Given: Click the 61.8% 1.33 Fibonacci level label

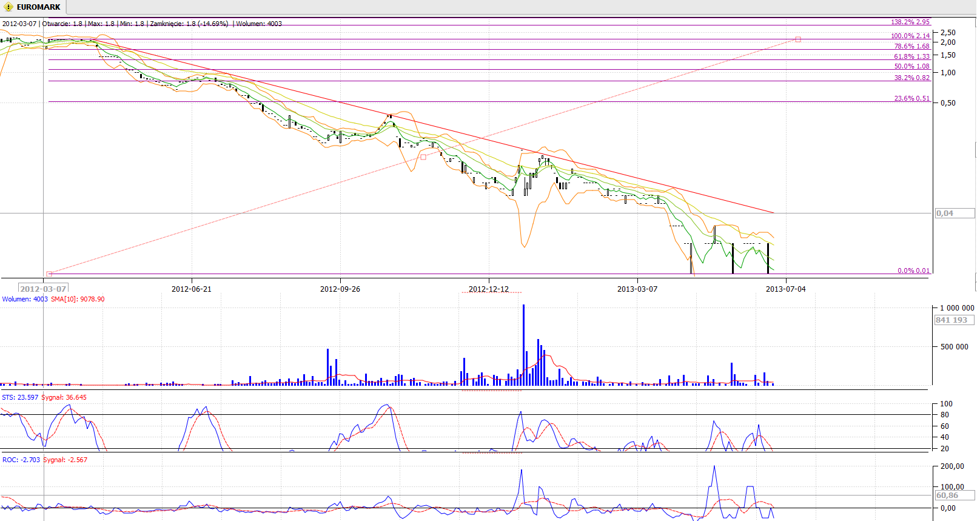Looking at the screenshot, I should (911, 56).
